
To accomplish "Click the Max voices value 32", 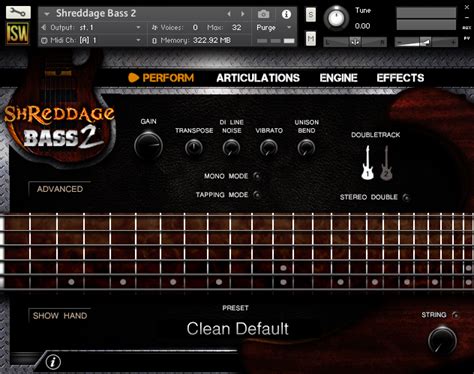I will tap(236, 27).
